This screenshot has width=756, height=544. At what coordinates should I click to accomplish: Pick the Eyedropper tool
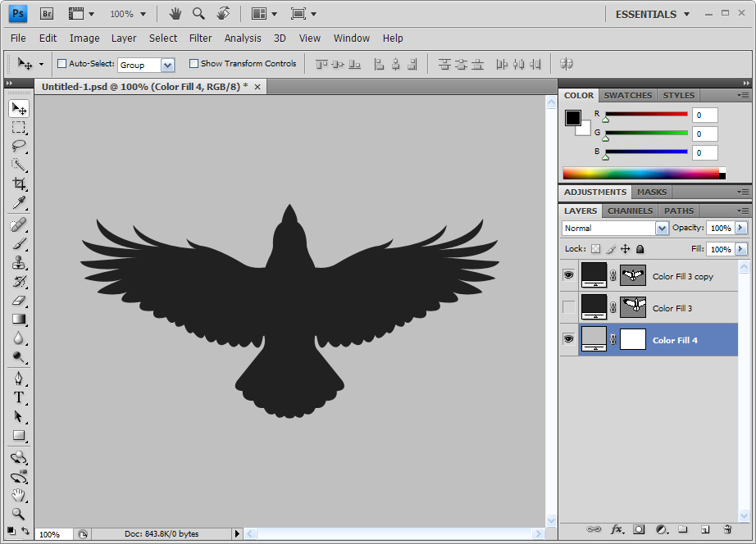click(x=19, y=203)
